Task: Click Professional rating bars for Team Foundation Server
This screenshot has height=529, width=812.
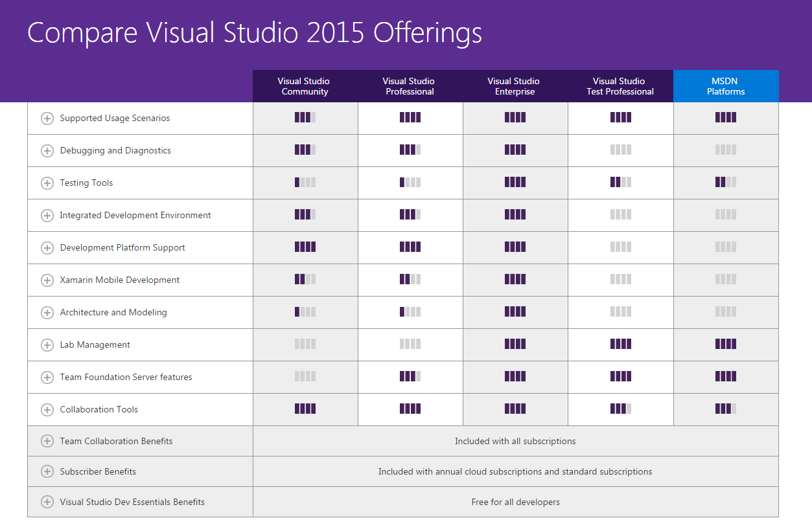Action: pyautogui.click(x=410, y=377)
